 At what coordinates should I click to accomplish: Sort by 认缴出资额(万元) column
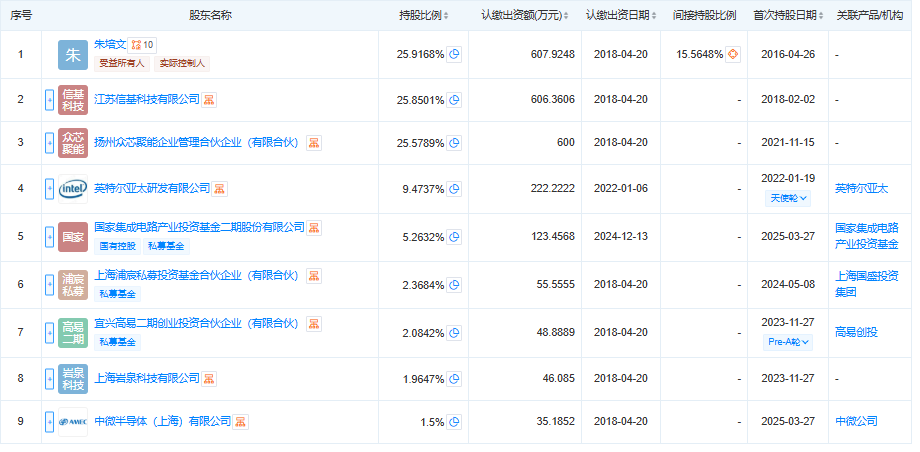(525, 15)
